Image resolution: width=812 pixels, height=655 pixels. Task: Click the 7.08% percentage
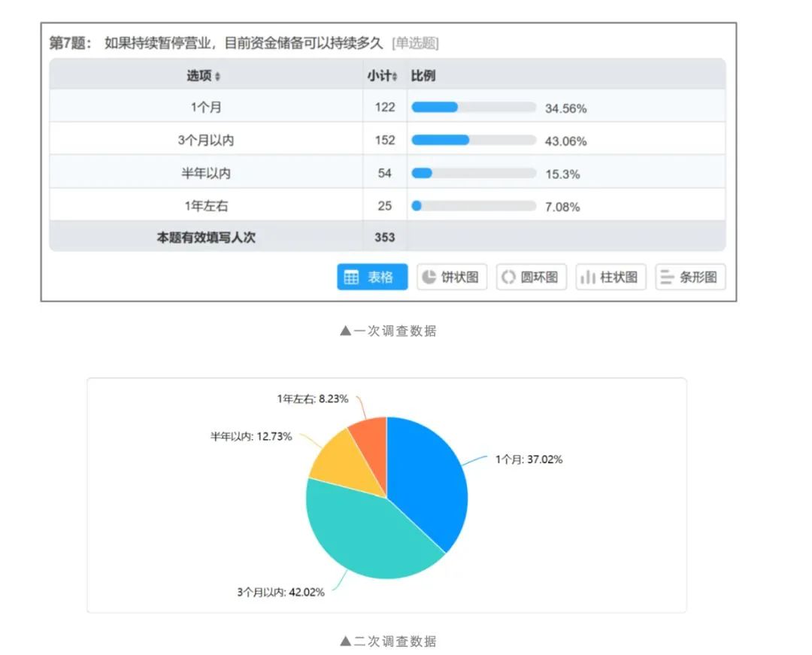pyautogui.click(x=562, y=207)
